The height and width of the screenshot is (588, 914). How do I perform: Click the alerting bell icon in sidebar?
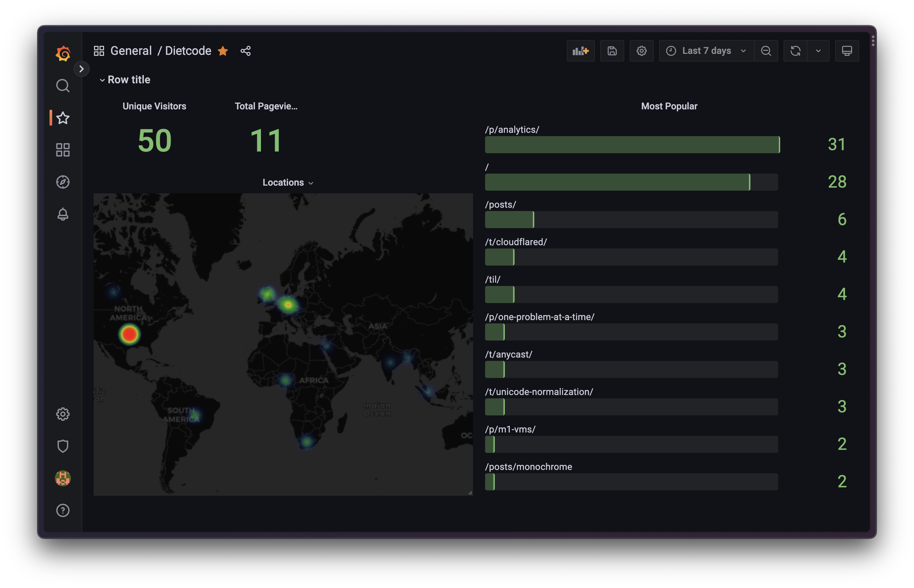[63, 214]
